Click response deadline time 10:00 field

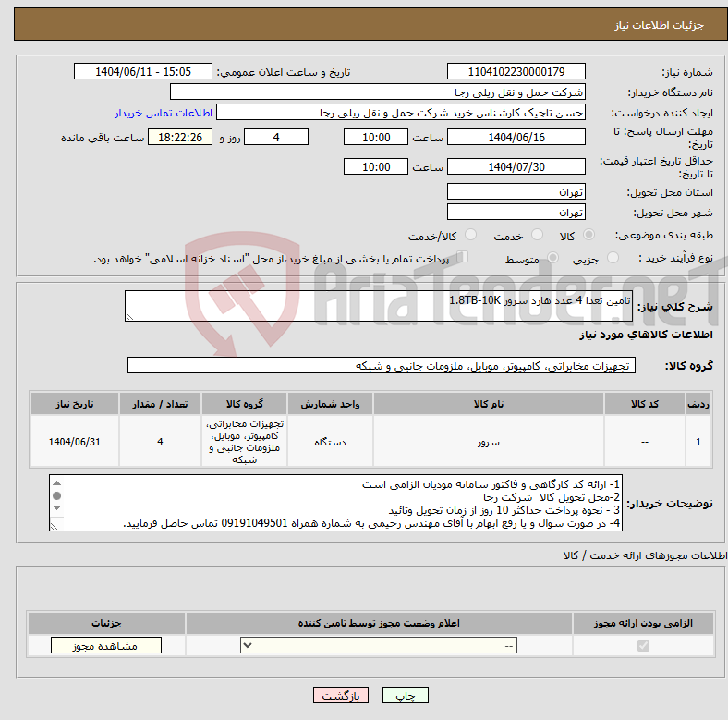pos(376,138)
